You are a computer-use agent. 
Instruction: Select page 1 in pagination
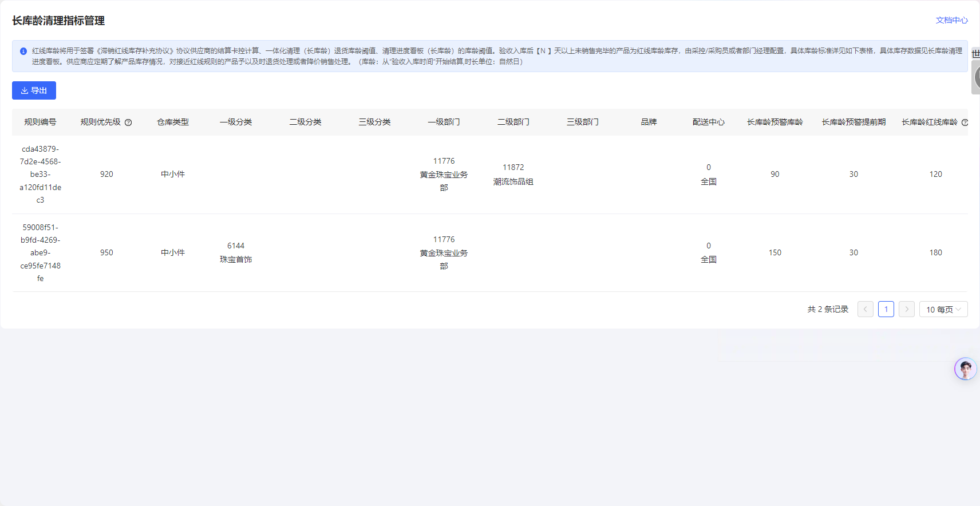click(x=886, y=310)
